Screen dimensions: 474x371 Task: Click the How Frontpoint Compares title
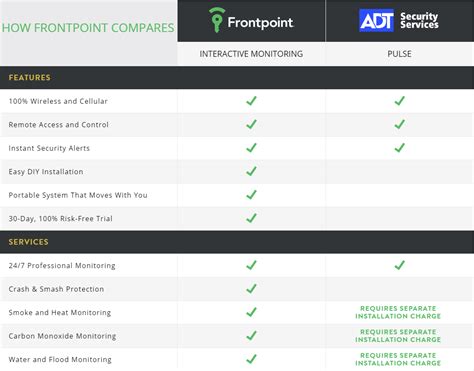click(88, 28)
